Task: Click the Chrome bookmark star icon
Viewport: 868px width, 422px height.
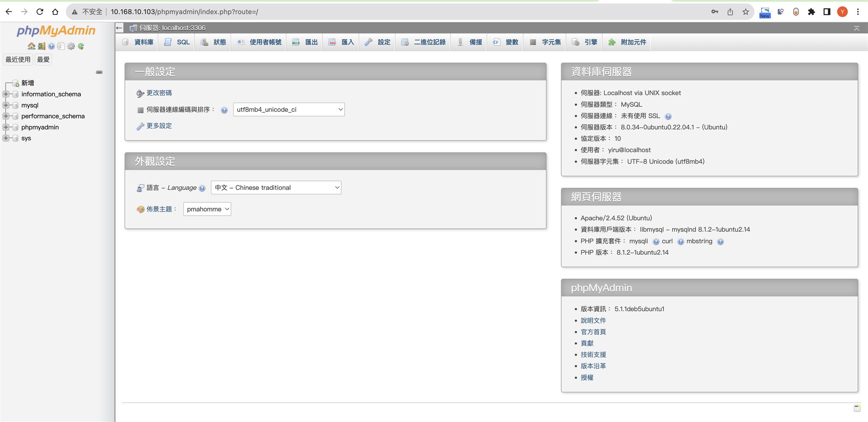Action: [x=746, y=12]
